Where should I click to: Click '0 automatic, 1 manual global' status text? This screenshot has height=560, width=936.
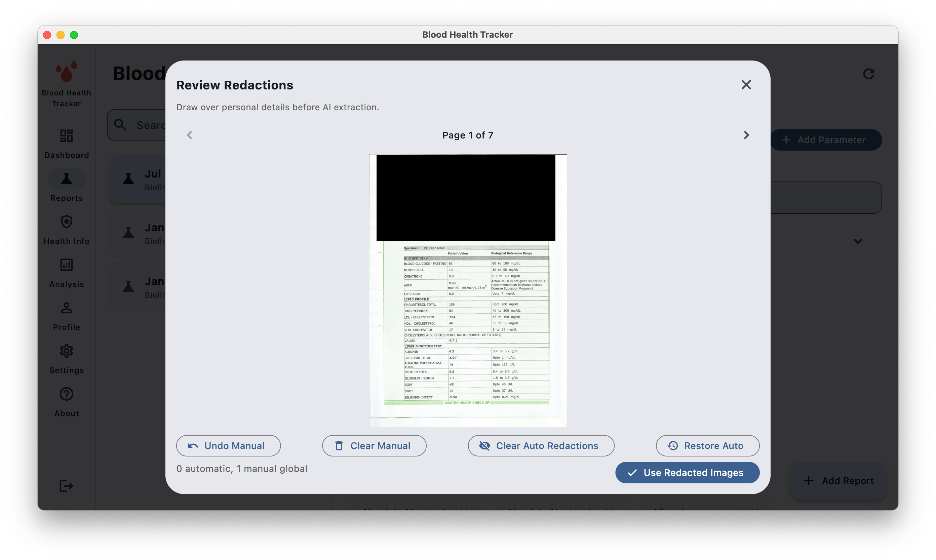(242, 469)
